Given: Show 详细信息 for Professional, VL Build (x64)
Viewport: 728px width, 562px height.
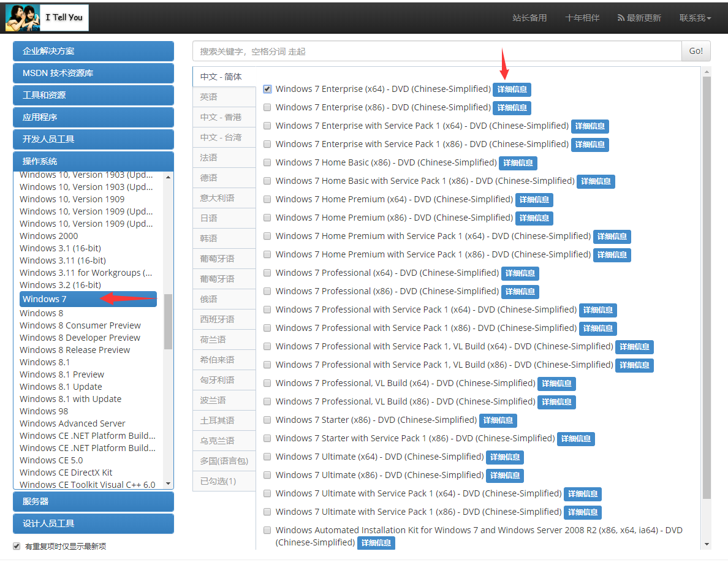Looking at the screenshot, I should (x=556, y=384).
